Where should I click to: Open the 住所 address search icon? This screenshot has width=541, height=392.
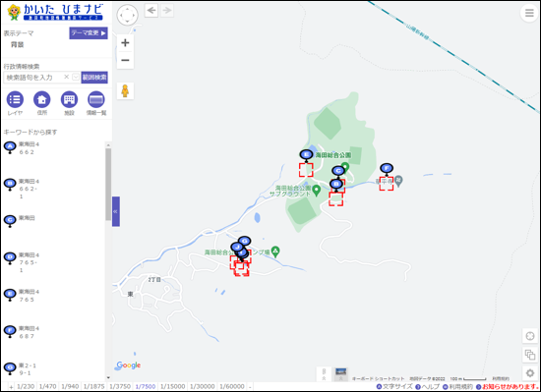42,100
